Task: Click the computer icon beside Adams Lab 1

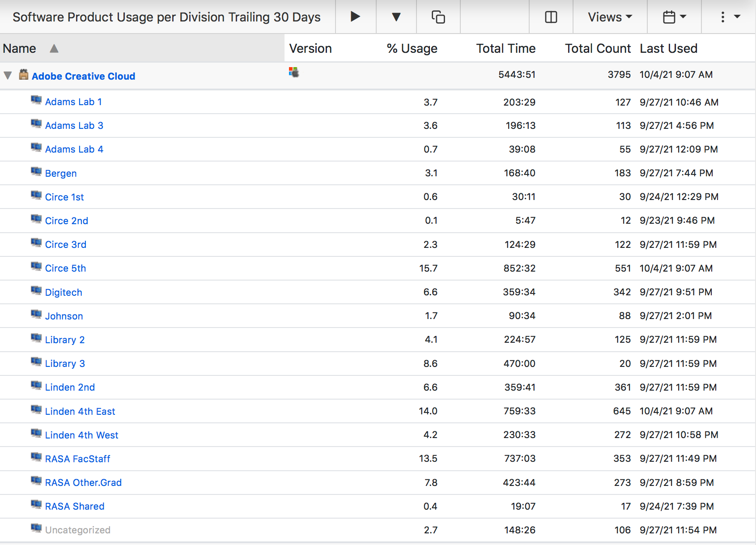Action: coord(36,100)
